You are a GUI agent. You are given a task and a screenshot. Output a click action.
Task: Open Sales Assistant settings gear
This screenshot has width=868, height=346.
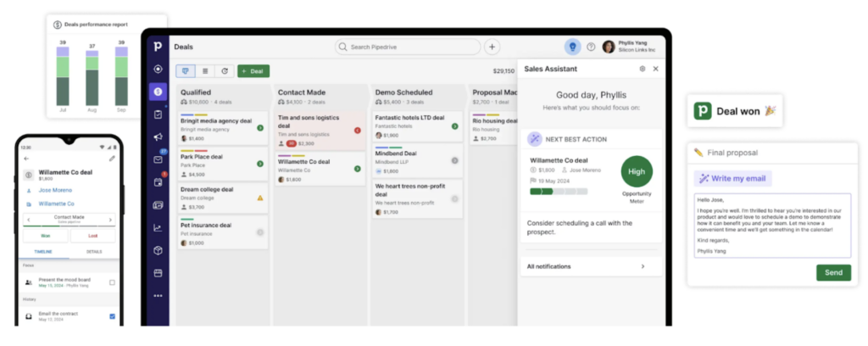[642, 69]
